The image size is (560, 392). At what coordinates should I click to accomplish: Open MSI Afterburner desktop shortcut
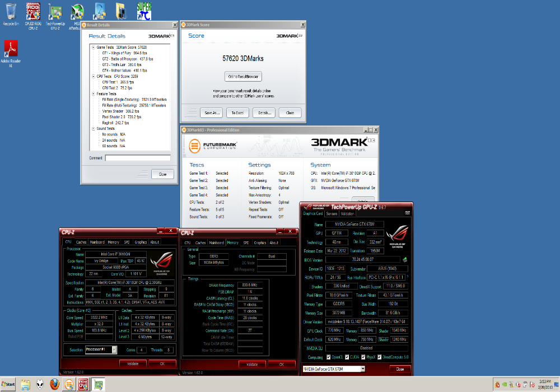coord(76,16)
